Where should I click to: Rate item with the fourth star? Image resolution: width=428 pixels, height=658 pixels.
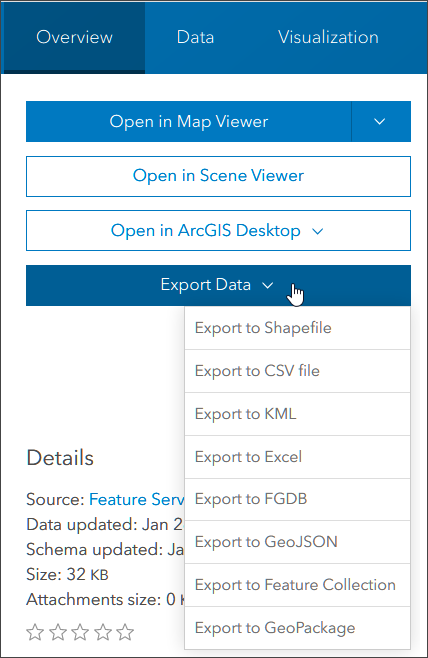pos(103,632)
